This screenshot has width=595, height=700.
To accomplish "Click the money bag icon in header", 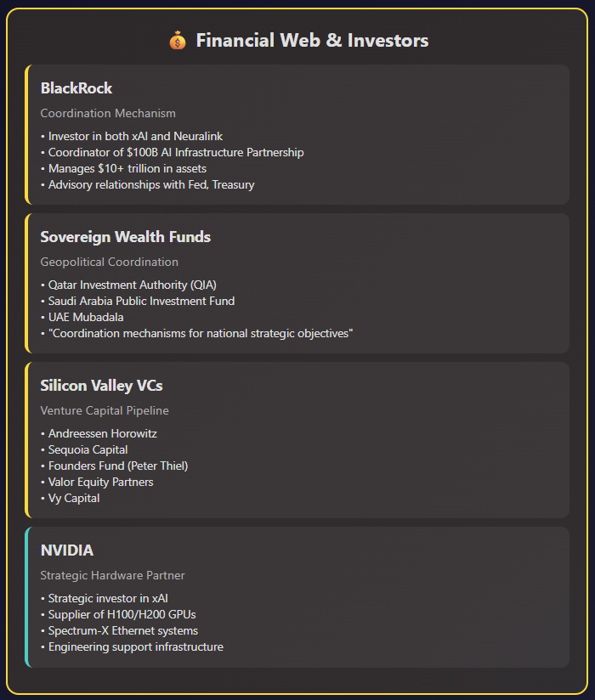I will 178,40.
